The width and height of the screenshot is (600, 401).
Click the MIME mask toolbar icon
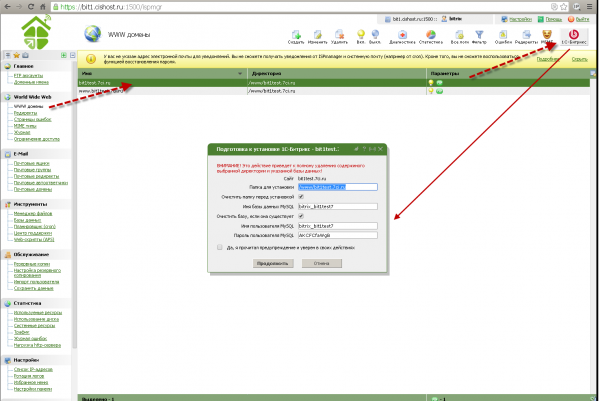(x=547, y=36)
